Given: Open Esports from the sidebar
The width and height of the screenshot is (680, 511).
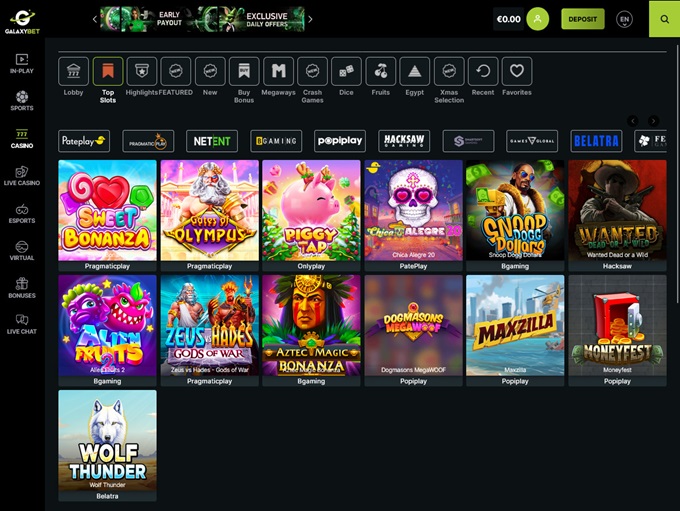Looking at the screenshot, I should (x=21, y=213).
